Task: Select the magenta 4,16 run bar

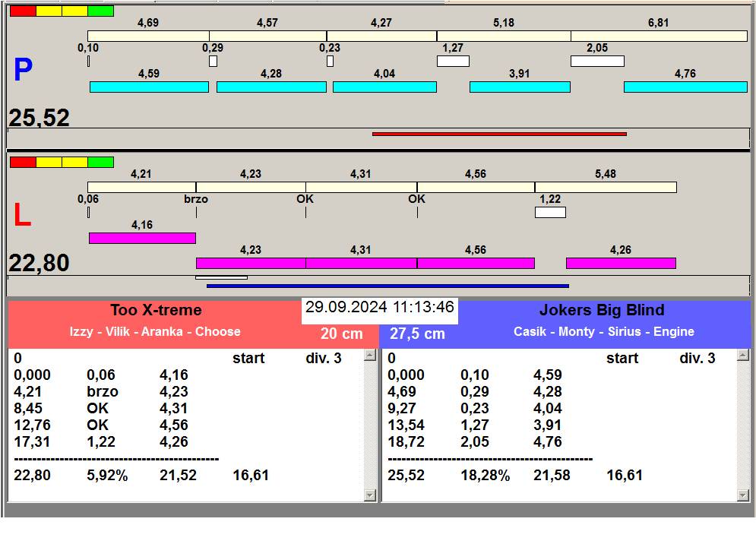Action: [x=142, y=238]
